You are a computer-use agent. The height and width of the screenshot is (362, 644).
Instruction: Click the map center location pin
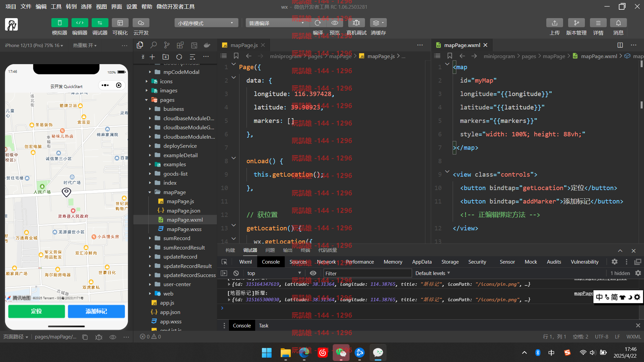tap(66, 192)
